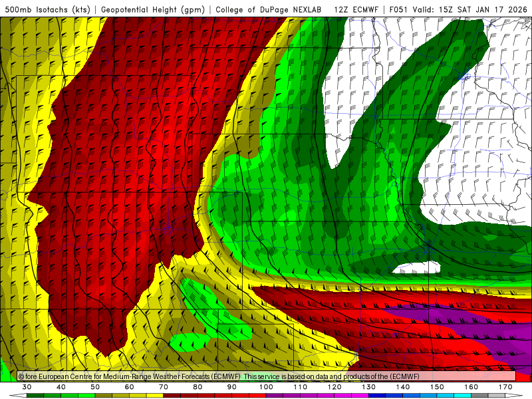Image resolution: width=532 pixels, height=399 pixels.
Task: Click the '12Z ECMWF' model run label
Action: [x=356, y=9]
